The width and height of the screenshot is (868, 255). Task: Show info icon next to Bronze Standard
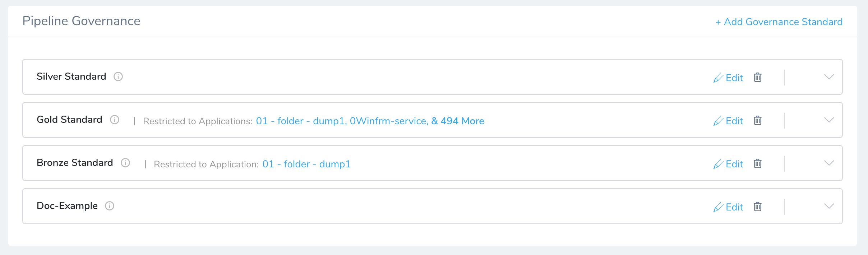click(125, 163)
